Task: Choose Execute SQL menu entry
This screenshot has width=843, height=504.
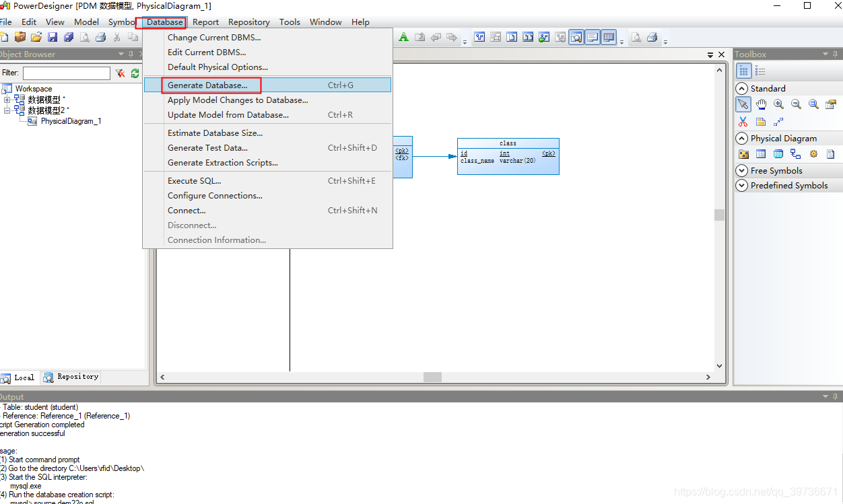Action: click(x=267, y=181)
